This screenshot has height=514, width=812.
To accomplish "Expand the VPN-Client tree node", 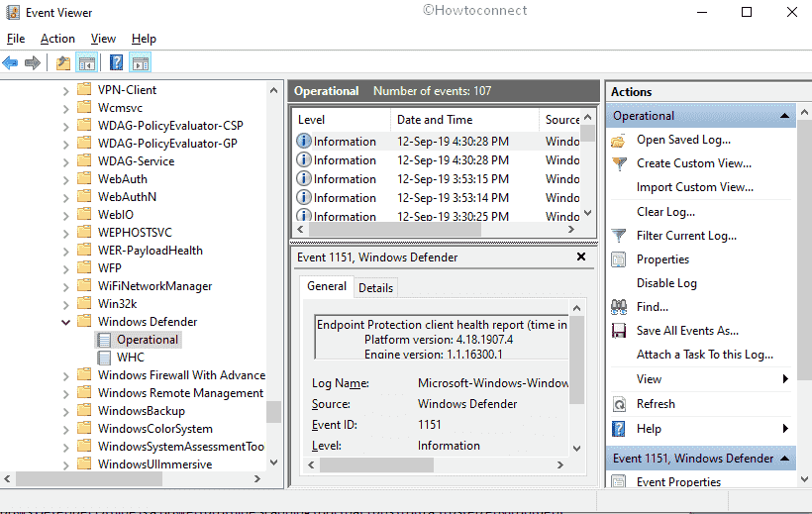I will (x=65, y=91).
